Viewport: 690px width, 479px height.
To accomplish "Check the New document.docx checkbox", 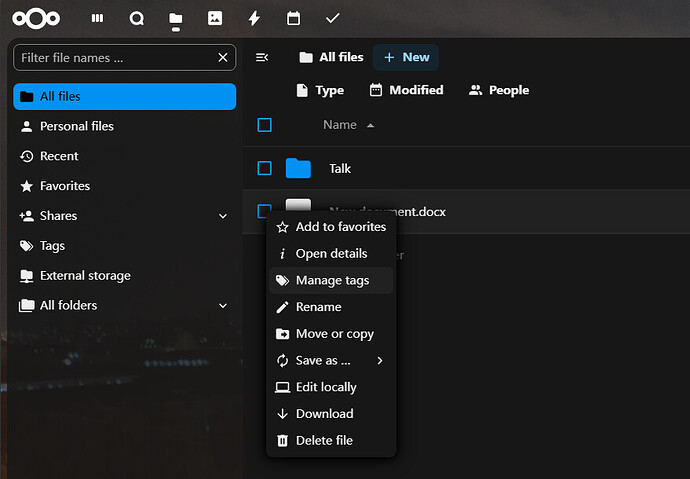I will click(264, 211).
